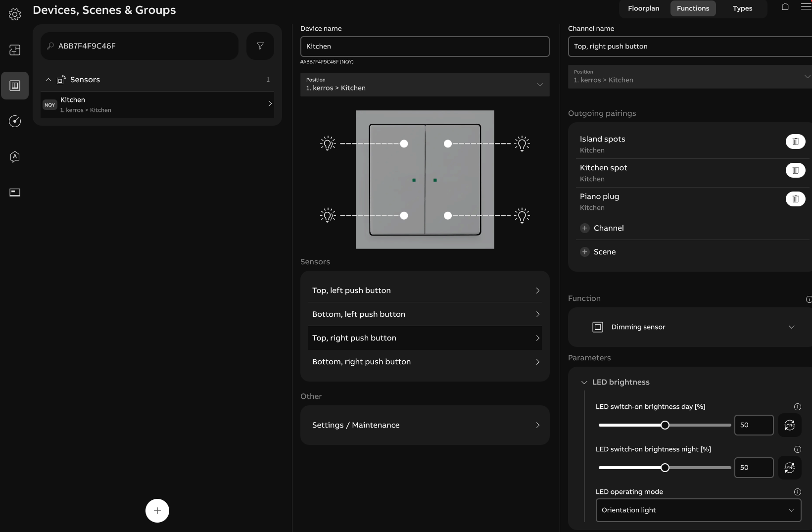The height and width of the screenshot is (532, 812).
Task: Switch to the Types tab
Action: [x=742, y=8]
